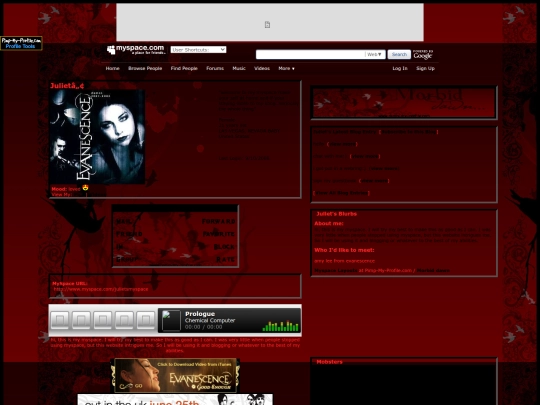The width and height of the screenshot is (540, 405).
Task: Click Favorite in the contact box
Action: pos(219,234)
